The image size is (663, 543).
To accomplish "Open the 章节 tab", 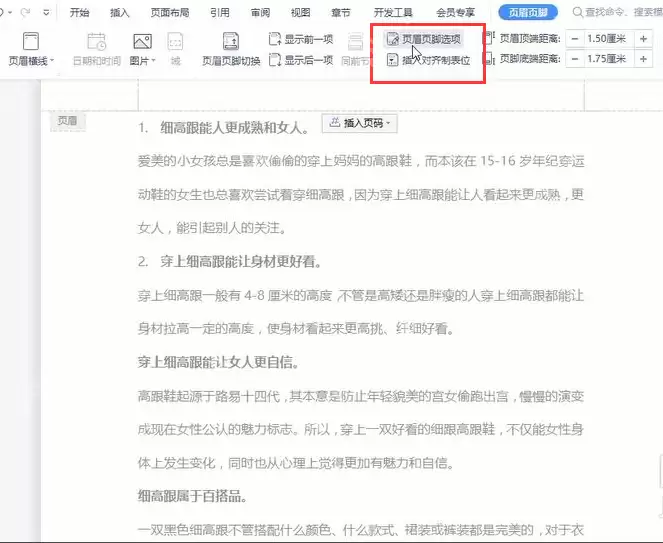I will 341,12.
